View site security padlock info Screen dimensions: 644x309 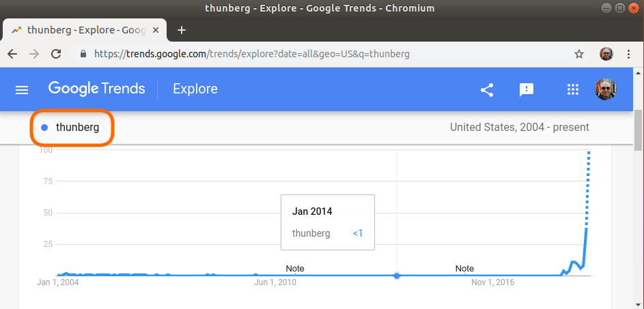click(x=84, y=54)
